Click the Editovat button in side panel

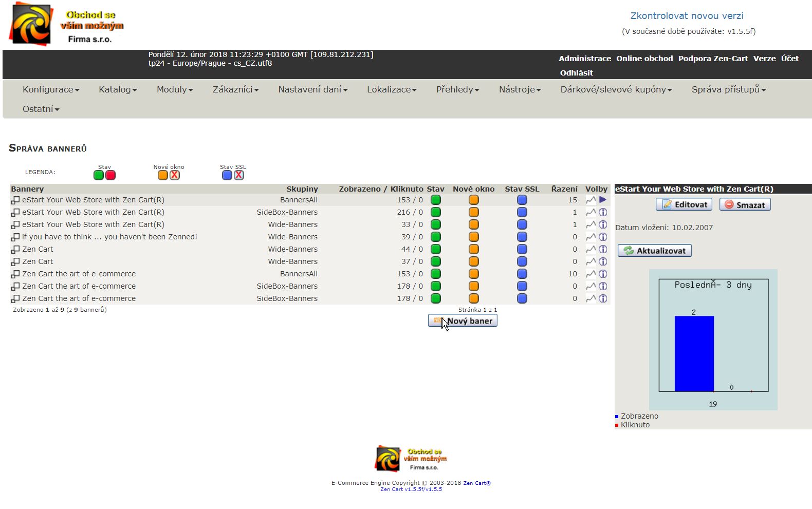coord(684,204)
